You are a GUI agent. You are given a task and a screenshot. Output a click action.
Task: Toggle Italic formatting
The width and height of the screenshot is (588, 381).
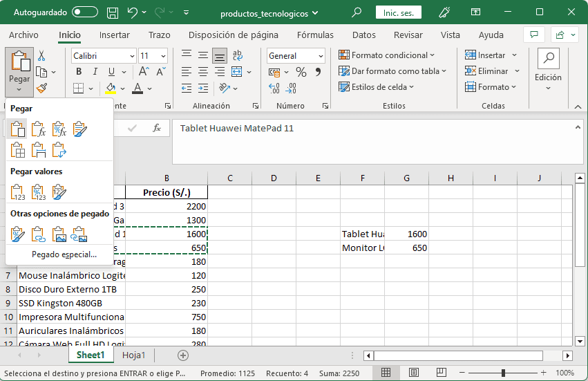95,71
